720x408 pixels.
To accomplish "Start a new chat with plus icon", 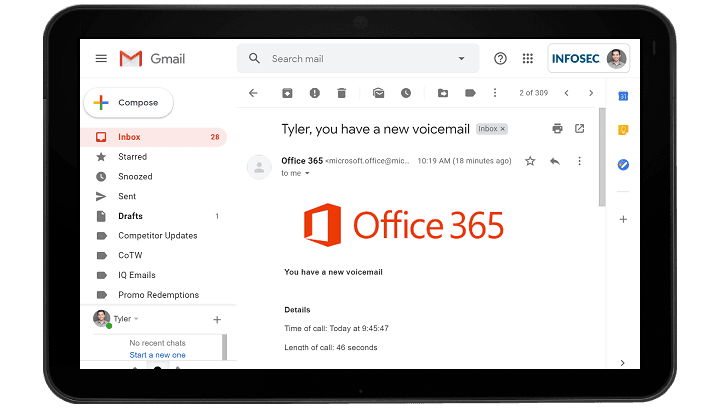I will click(217, 319).
